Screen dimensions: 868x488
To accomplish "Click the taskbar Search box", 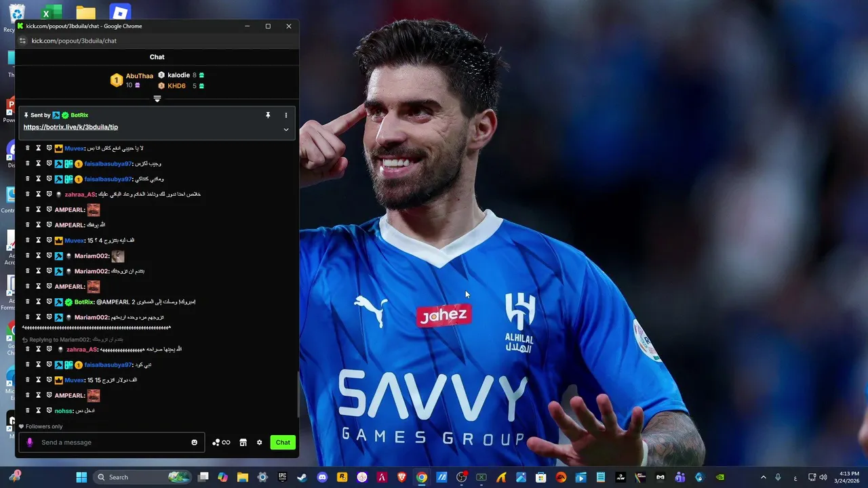I will (x=142, y=477).
